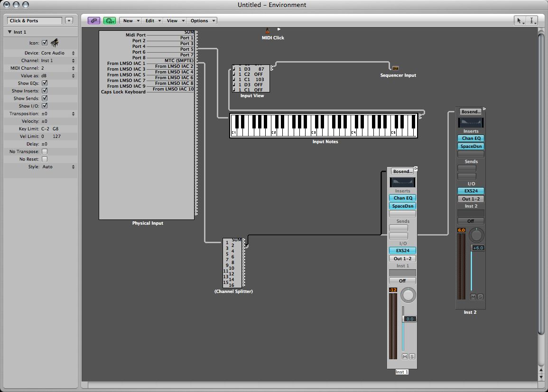Click the "(Channel Splitter)" object label
This screenshot has height=392, width=548.
coord(233,291)
